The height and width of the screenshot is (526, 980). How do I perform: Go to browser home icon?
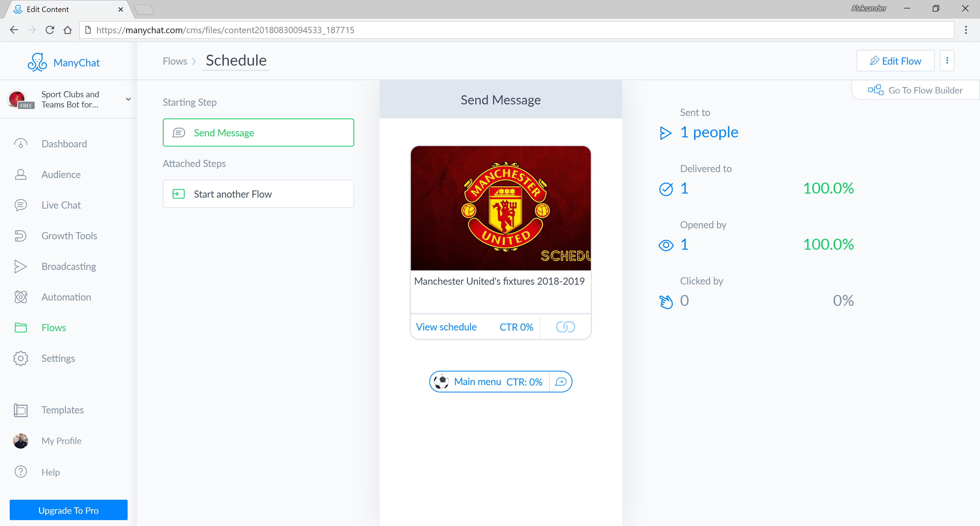(x=68, y=30)
